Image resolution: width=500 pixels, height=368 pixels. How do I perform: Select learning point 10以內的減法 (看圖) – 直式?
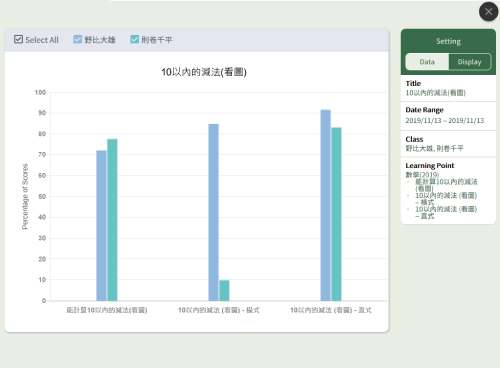tap(446, 212)
